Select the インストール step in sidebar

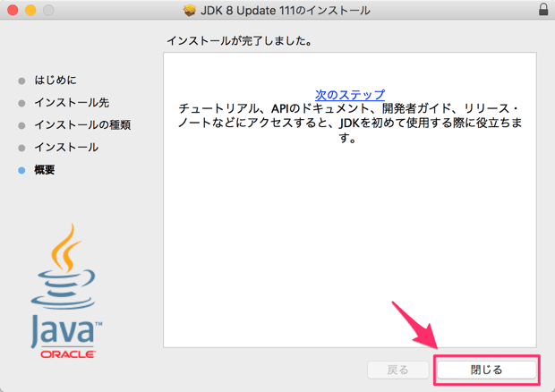pos(66,147)
